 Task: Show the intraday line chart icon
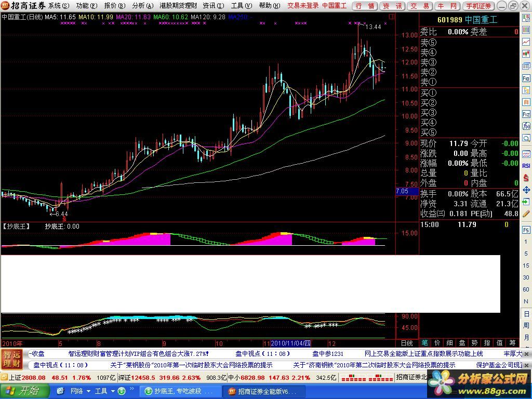pos(526,42)
